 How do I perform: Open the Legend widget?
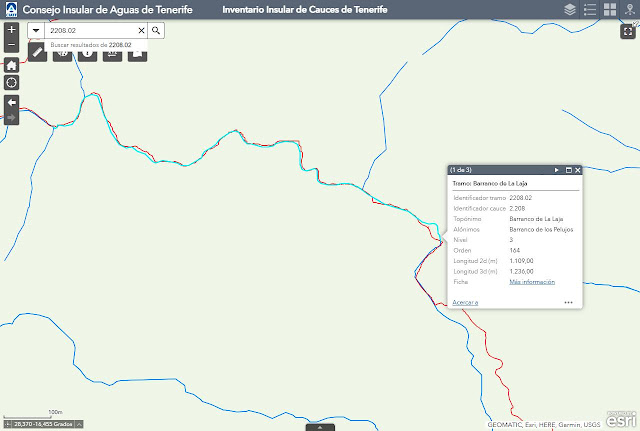[590, 9]
